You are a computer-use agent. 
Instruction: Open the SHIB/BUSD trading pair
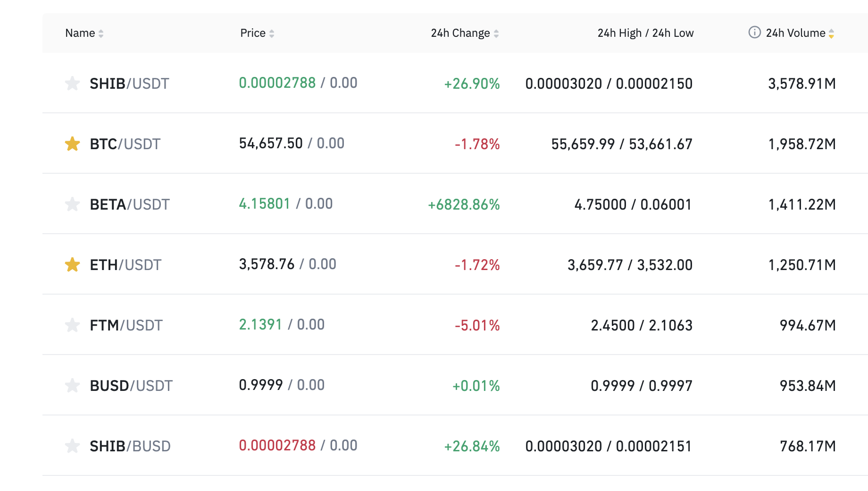[130, 446]
